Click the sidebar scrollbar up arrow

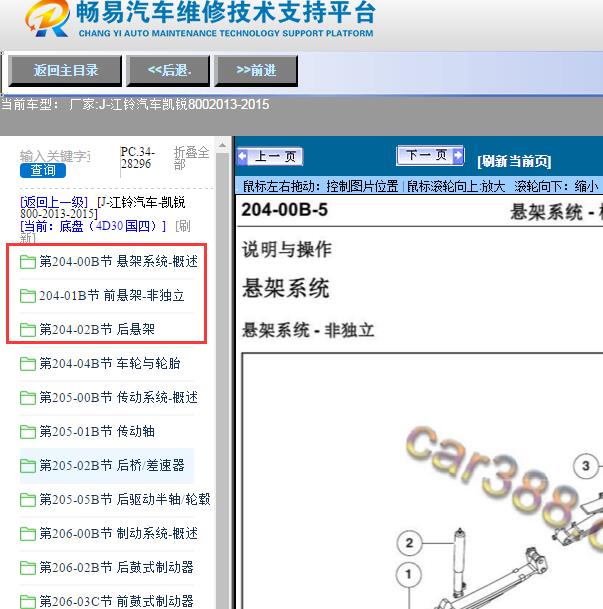tap(222, 145)
